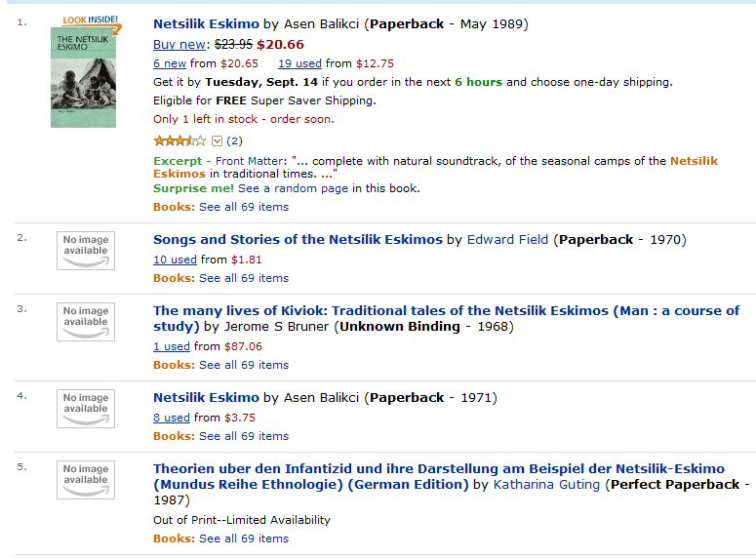Expand the ratings dropdown arrow beside the stars
Viewport: 756px width, 559px height.
coord(217,140)
